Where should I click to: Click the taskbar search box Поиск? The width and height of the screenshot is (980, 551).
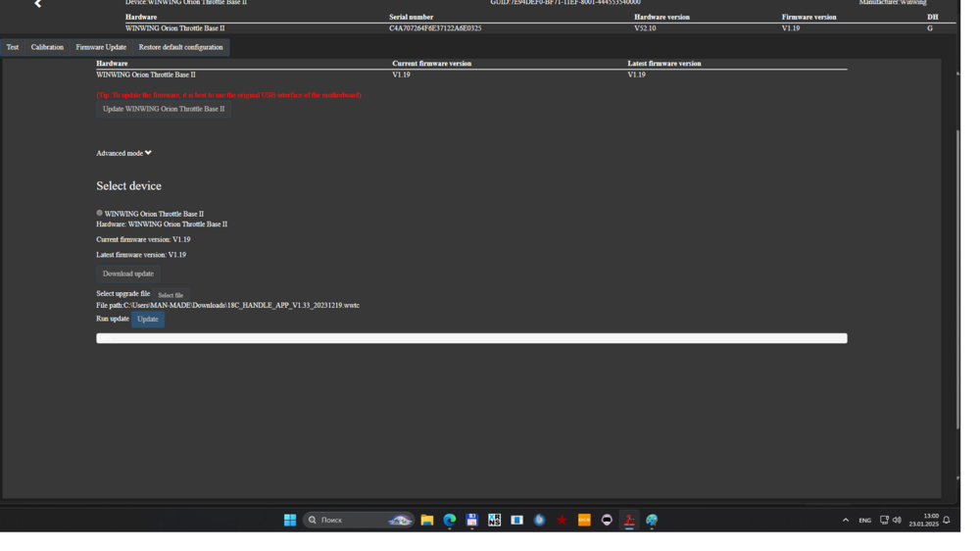359,521
